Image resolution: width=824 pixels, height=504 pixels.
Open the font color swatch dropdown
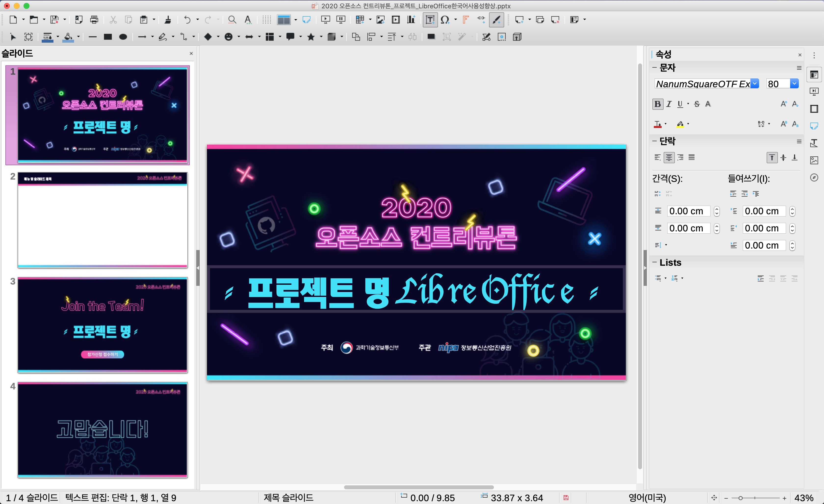(x=666, y=124)
